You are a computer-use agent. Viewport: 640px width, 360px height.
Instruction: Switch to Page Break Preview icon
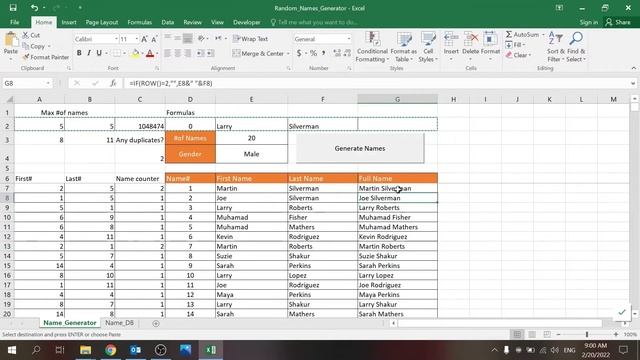[x=547, y=334]
